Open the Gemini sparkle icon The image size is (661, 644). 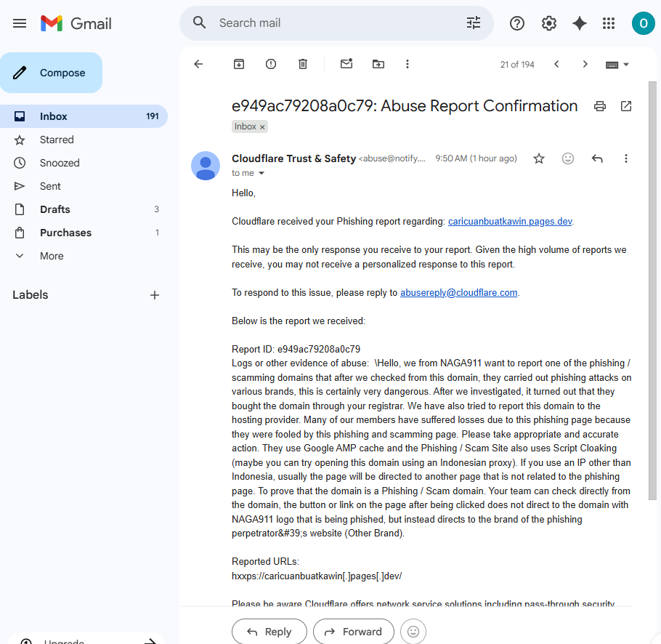580,23
